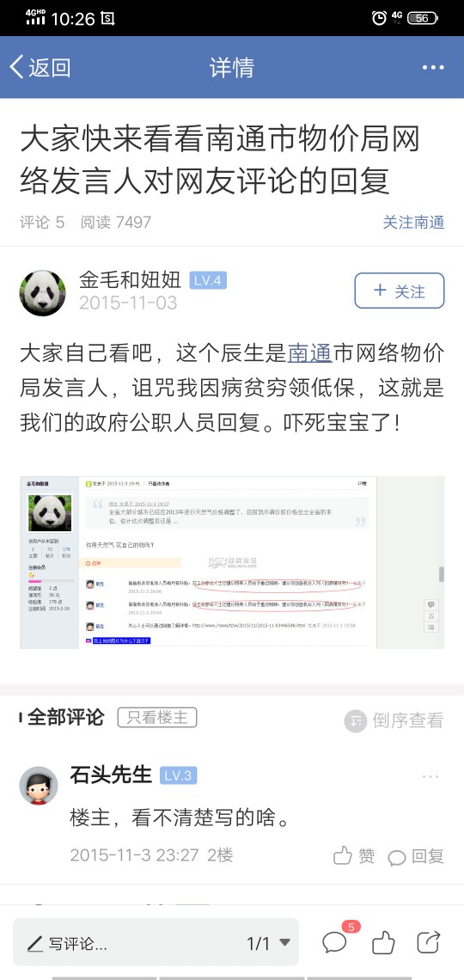Expand the 1/1 page selector dropdown
The width and height of the screenshot is (464, 980).
tap(269, 943)
